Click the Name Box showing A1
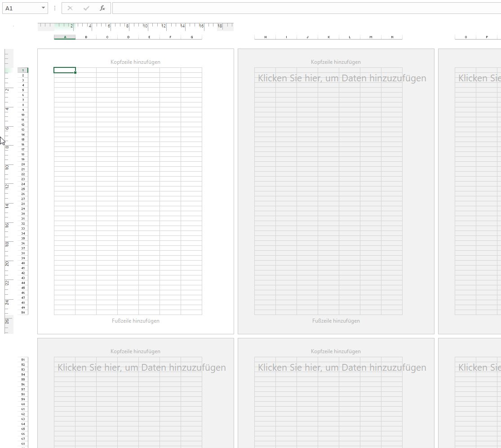The height and width of the screenshot is (448, 501). 25,8
